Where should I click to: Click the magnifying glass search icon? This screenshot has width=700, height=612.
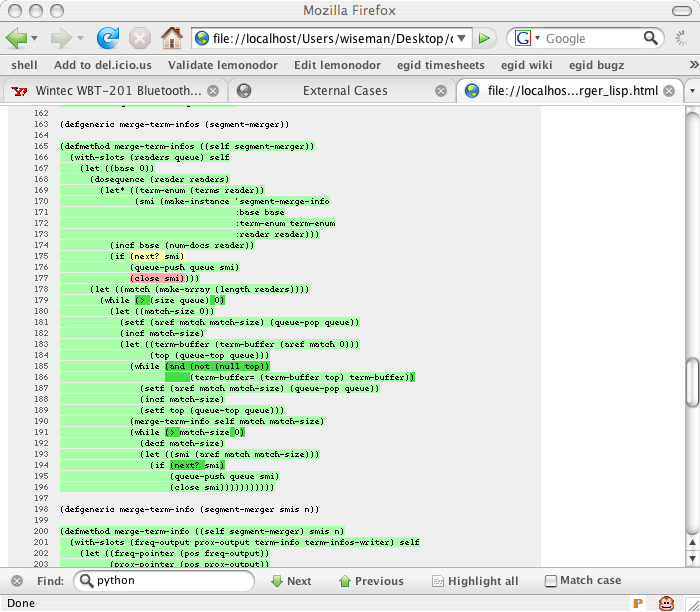pos(651,38)
